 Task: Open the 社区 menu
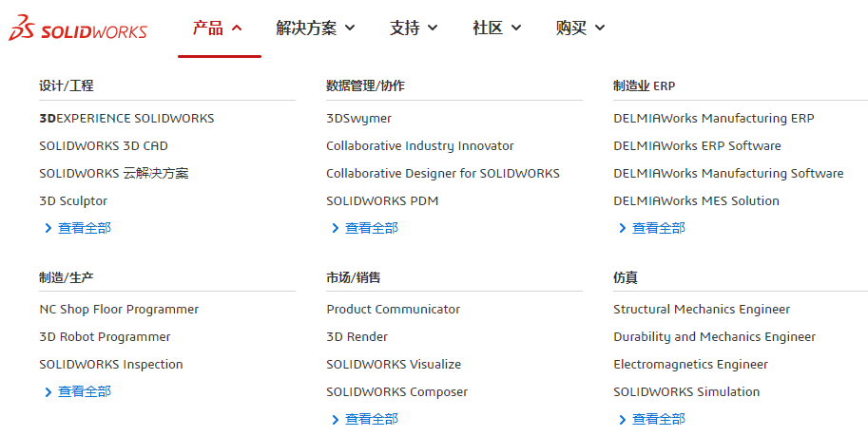click(x=496, y=28)
